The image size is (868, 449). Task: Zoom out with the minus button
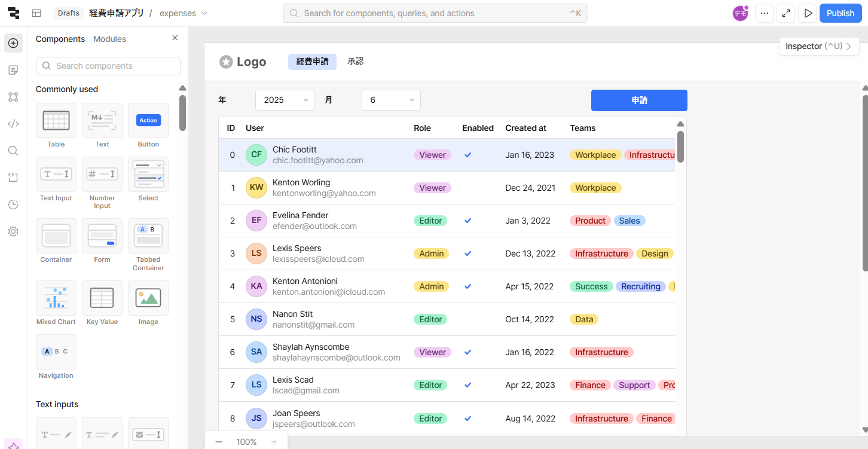coord(219,442)
